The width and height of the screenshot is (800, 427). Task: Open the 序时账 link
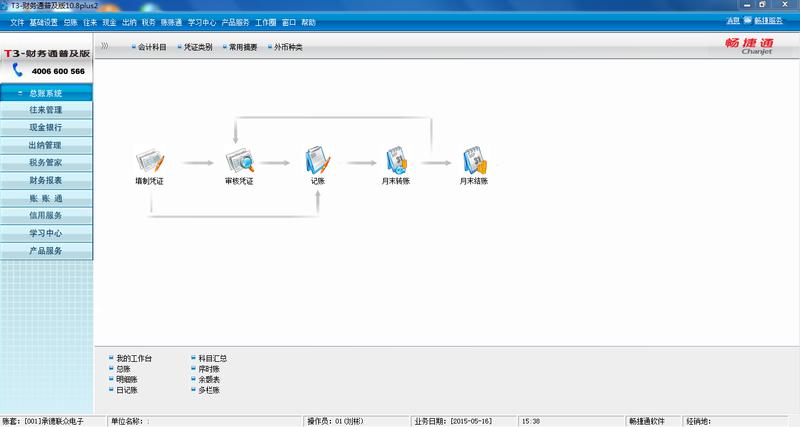[x=209, y=369]
